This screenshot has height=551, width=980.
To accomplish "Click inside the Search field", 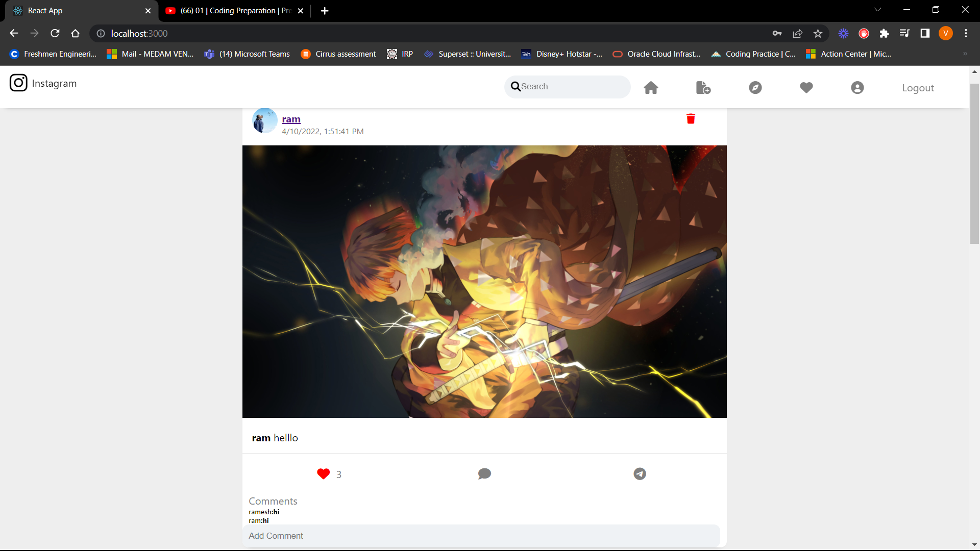I will pos(567,86).
